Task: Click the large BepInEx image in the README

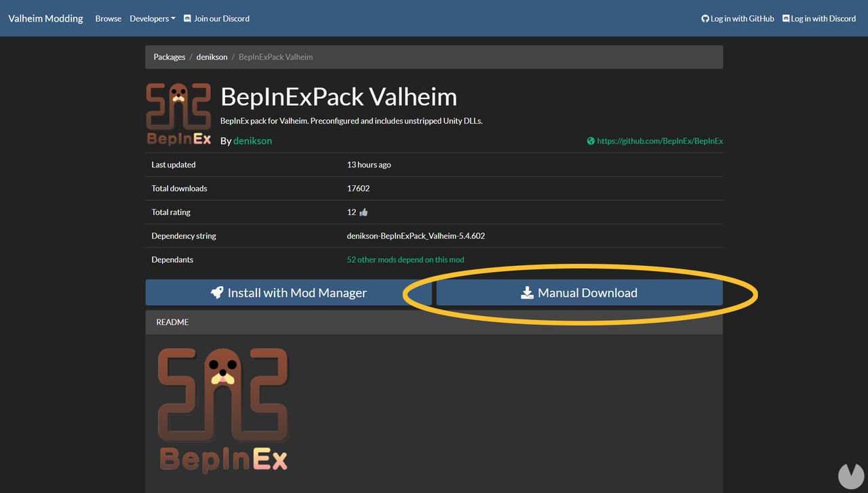Action: click(x=223, y=410)
